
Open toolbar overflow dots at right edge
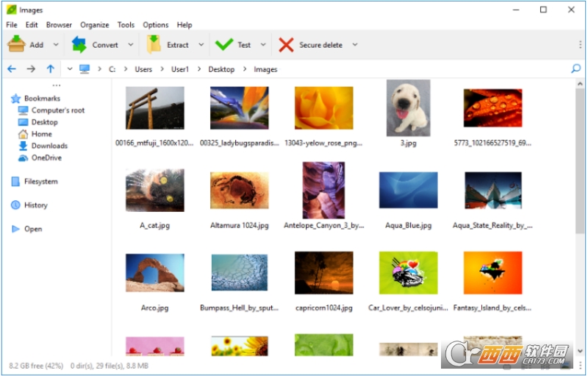coord(580,45)
